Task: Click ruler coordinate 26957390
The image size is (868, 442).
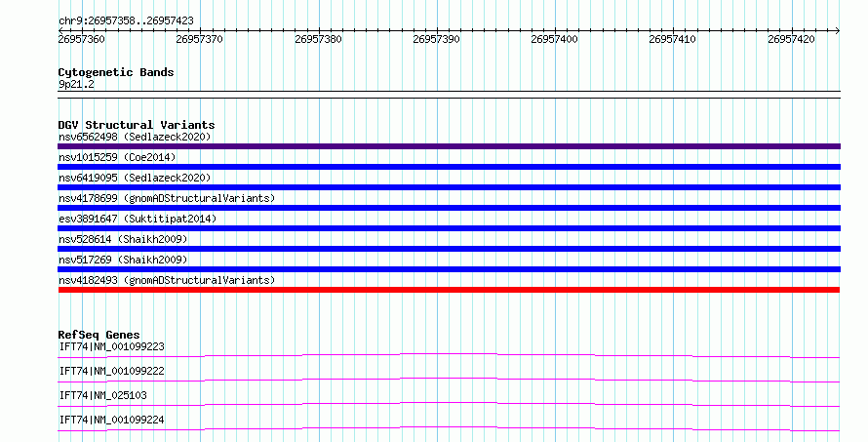Action: [436, 40]
